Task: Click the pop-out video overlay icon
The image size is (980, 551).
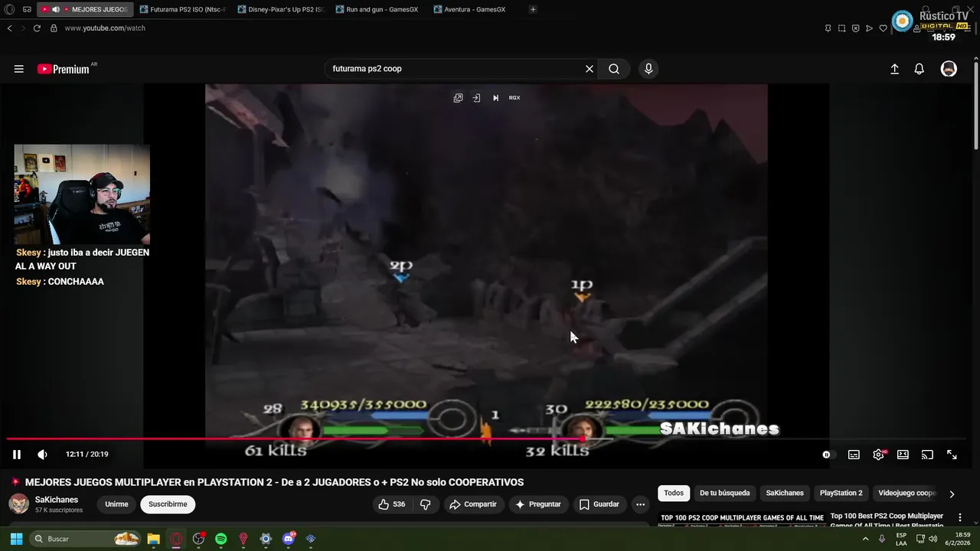Action: [x=458, y=98]
